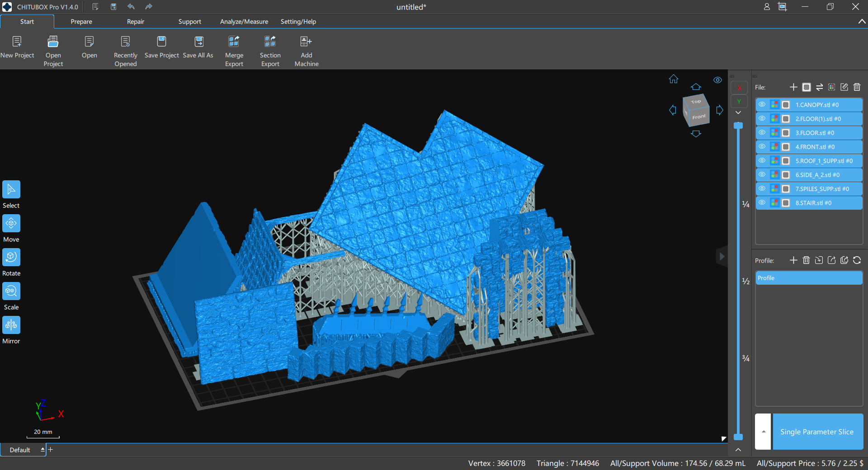Open the user account icon

[x=767, y=7]
